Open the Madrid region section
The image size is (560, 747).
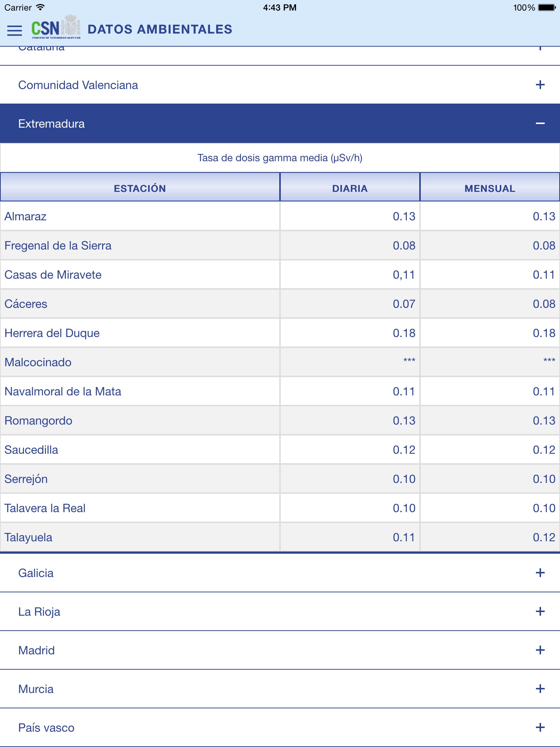click(36, 650)
